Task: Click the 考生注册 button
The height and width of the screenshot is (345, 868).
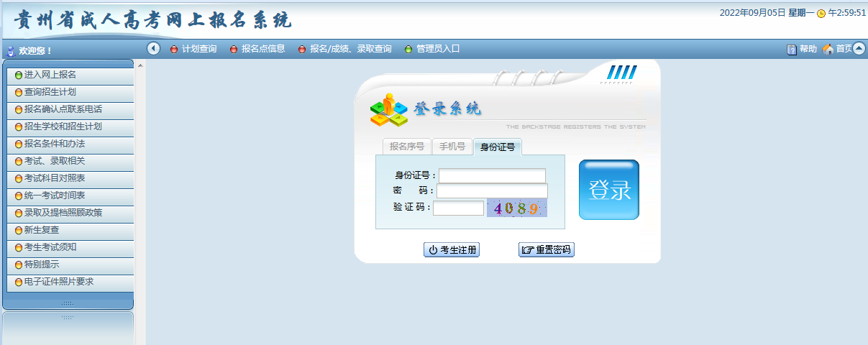Action: (x=452, y=250)
